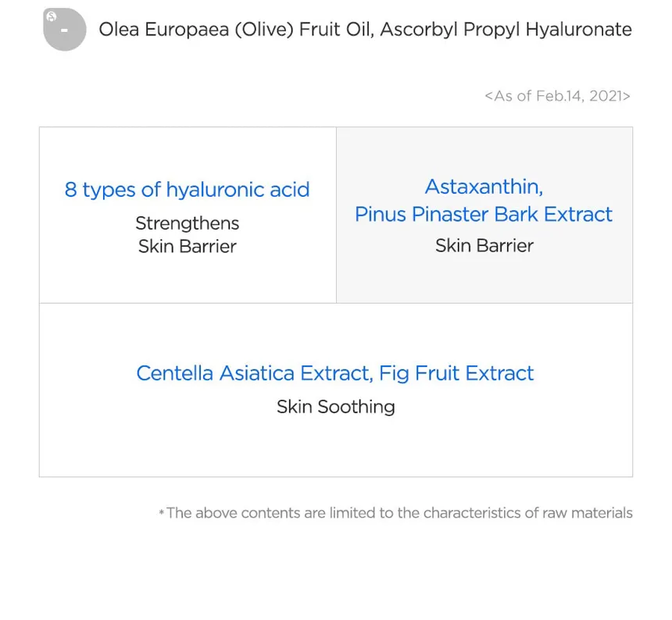The image size is (672, 620).
Task: Click the asterisk before the raw materials disclaimer
Action: pos(161,514)
